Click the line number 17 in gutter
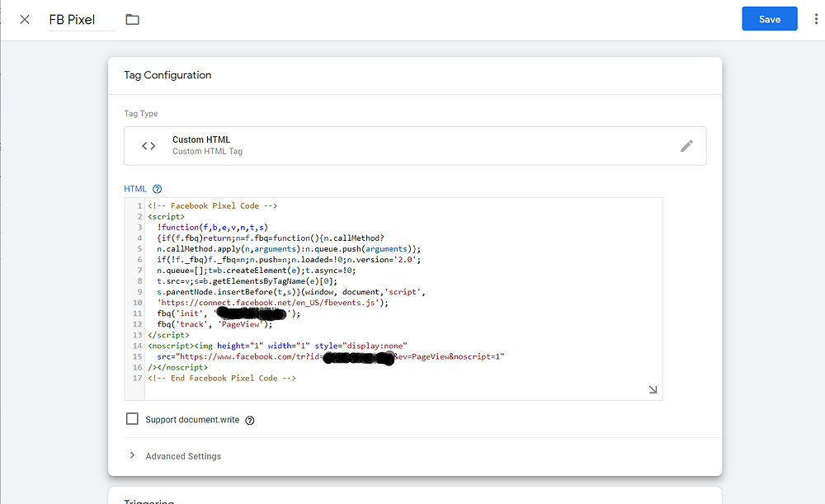825x504 pixels. pos(137,378)
